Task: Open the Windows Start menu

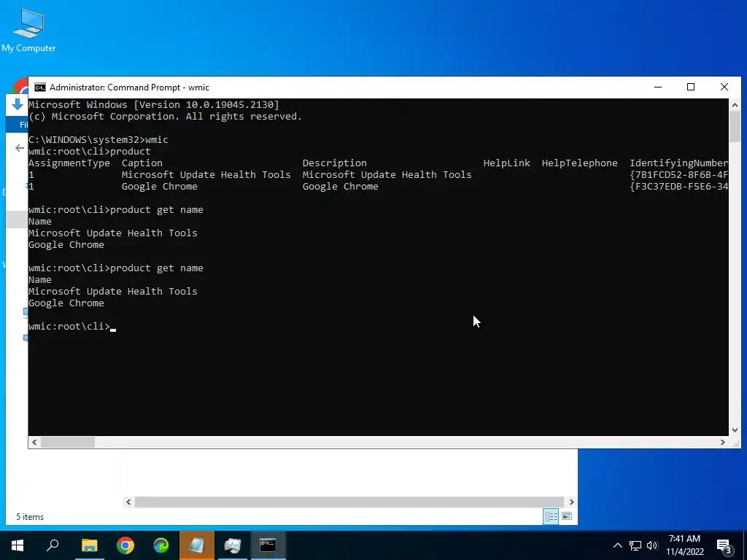Action: (18, 545)
